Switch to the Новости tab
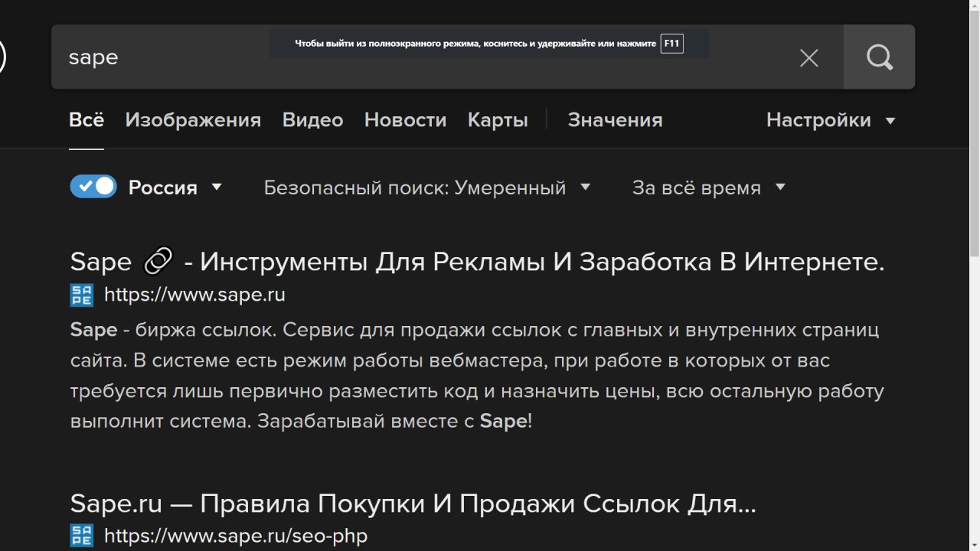Screen dimensions: 980x551 [405, 120]
